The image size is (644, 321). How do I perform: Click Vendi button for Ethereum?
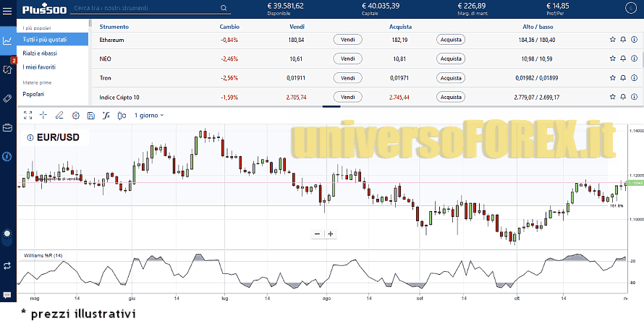pyautogui.click(x=347, y=40)
